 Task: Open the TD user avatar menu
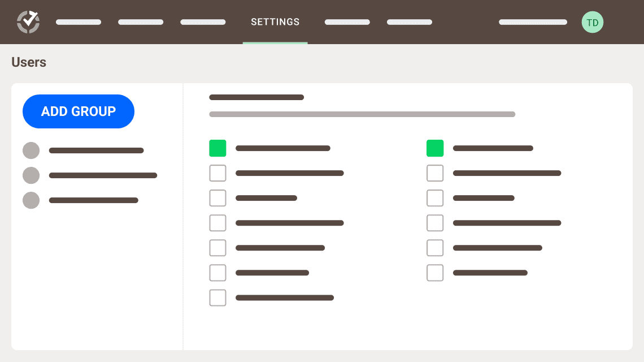pyautogui.click(x=592, y=22)
